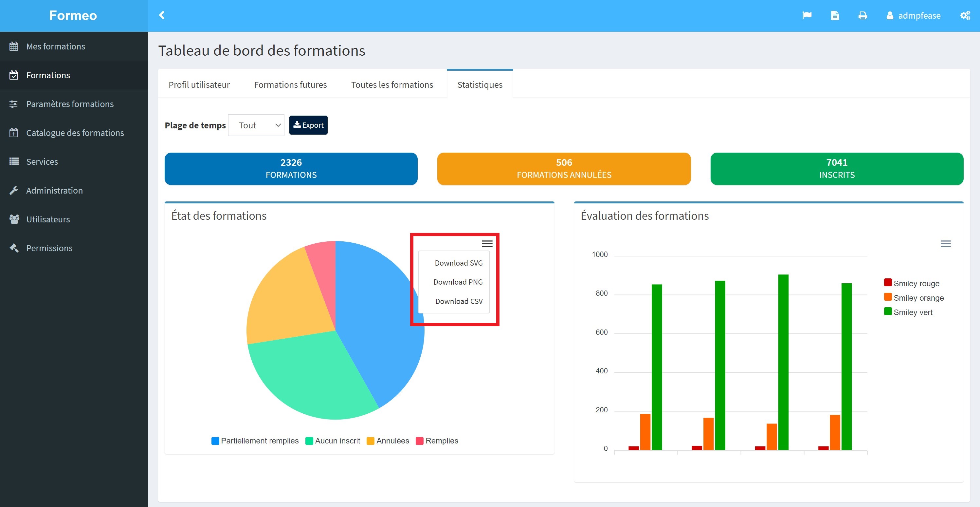Toggle Partiellement remplies legend entry

[x=255, y=441]
